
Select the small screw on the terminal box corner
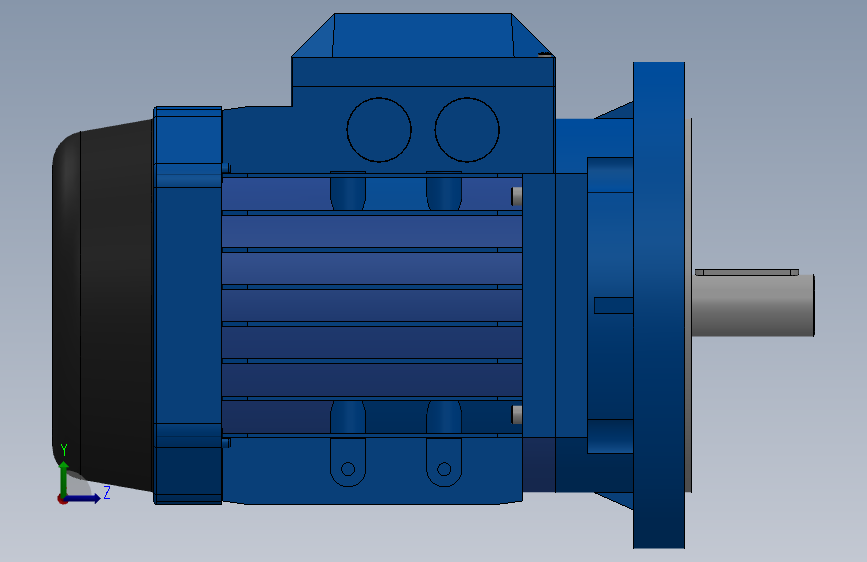pos(545,54)
